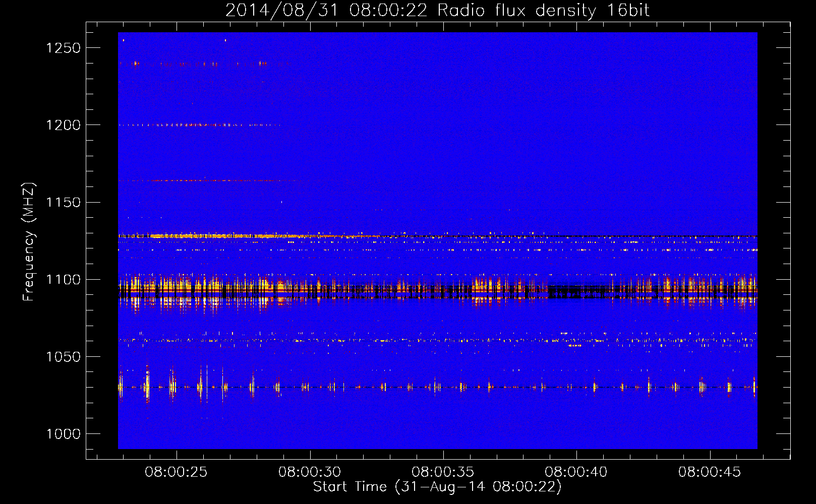Click the 08:00:25 time tick label
816x504 pixels.
[x=176, y=472]
